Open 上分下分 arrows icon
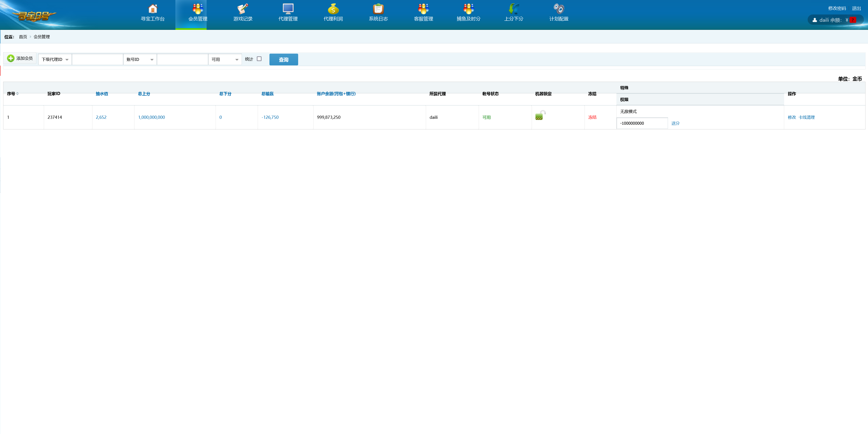 514,8
